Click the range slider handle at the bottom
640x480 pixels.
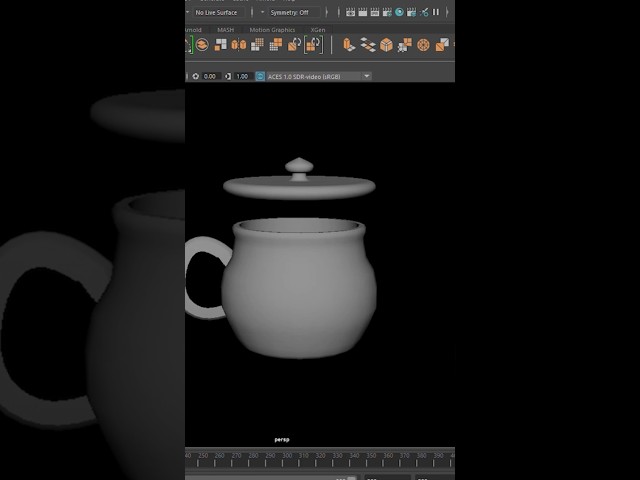point(351,478)
